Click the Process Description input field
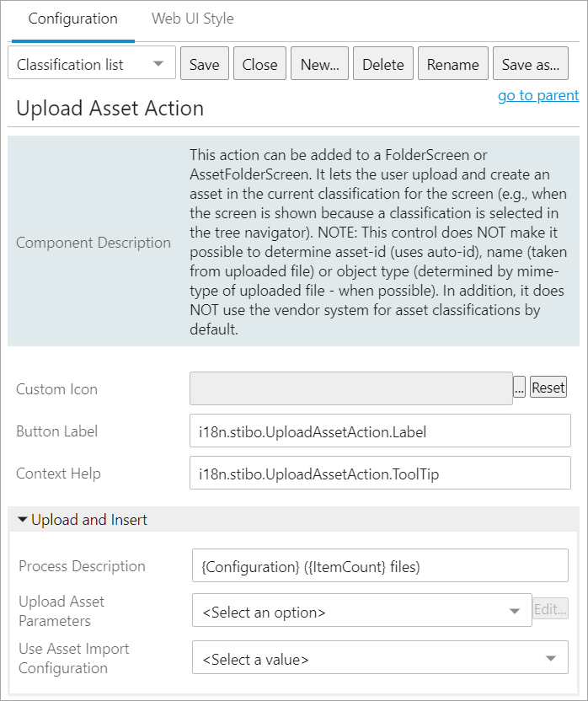 (x=380, y=566)
